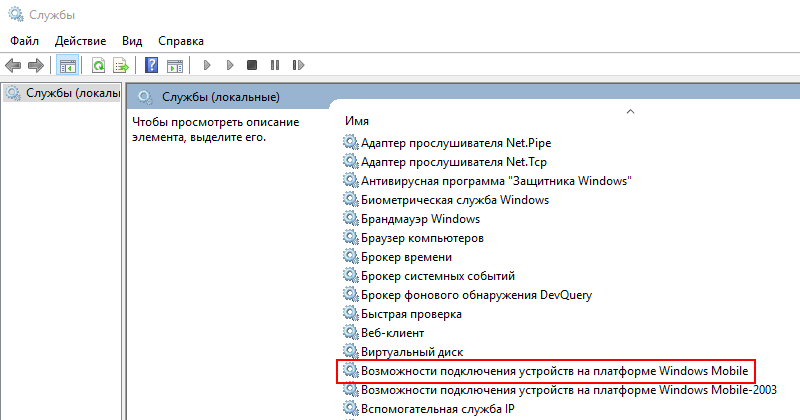Click gear icon beside Веб-клиент

tap(350, 332)
